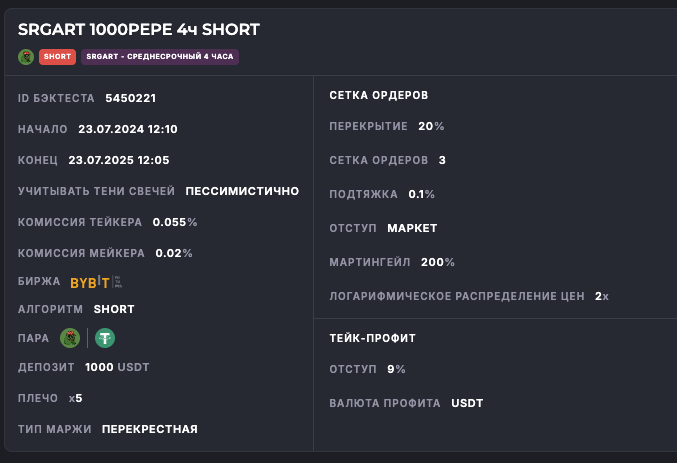Click the ПЕССИМИСТИЧНО candle shadow value
Image resolution: width=677 pixels, height=463 pixels.
242,191
